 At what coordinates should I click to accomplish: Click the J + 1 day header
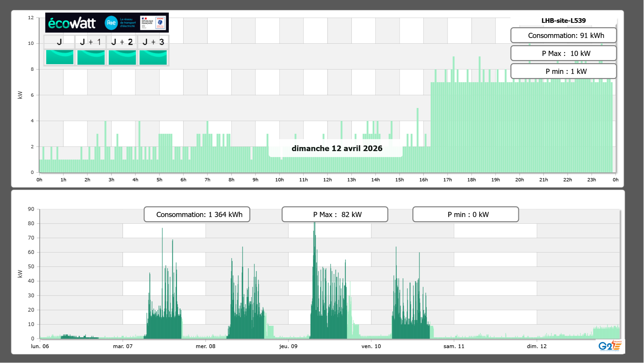90,42
